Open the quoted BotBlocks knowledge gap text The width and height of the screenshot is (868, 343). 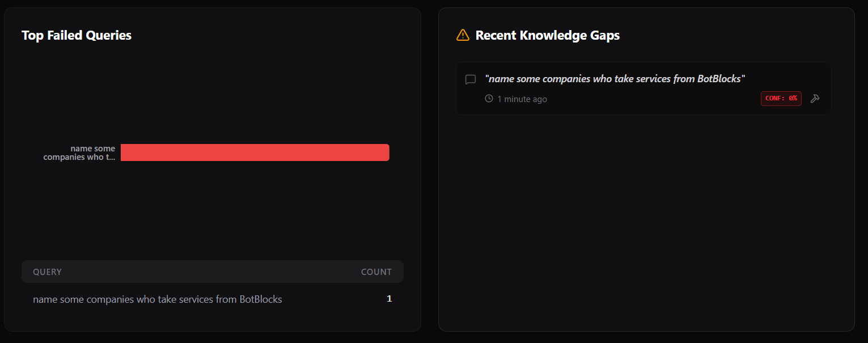pos(615,79)
